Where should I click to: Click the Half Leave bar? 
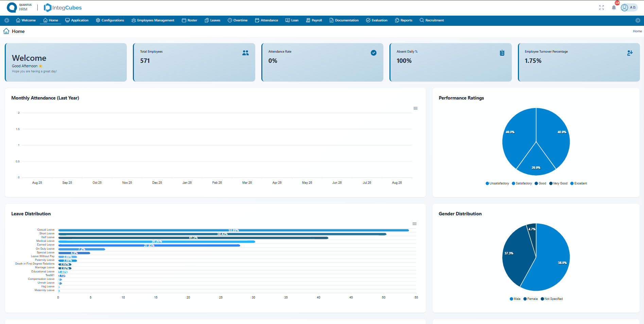(x=193, y=238)
